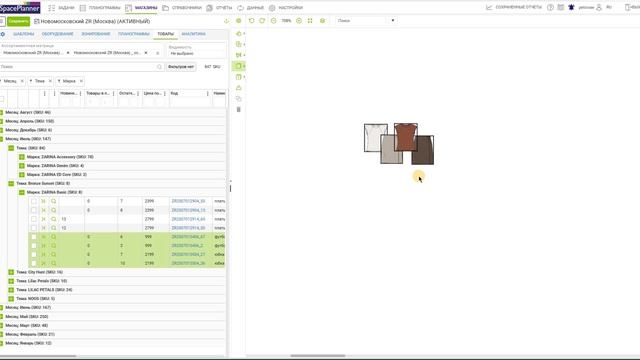Toggle the select-all checkbox in the table header
This screenshot has height=360, width=640.
2,99
